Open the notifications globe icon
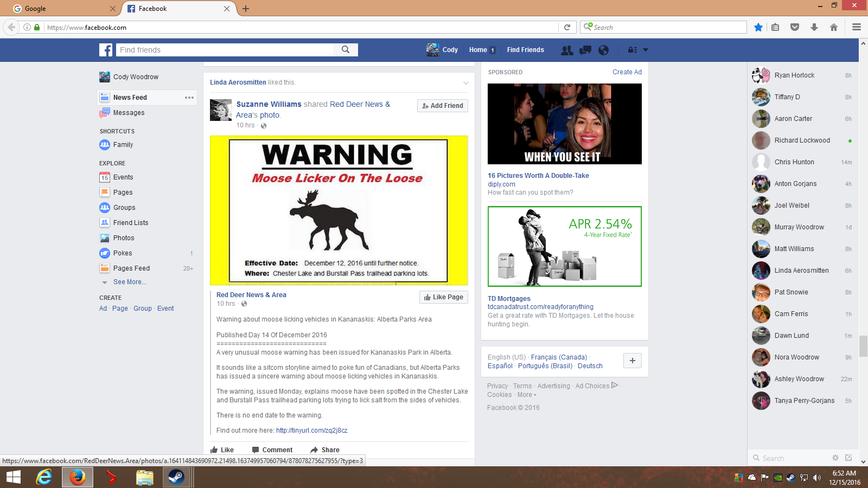Image resolution: width=868 pixels, height=488 pixels. coord(603,50)
